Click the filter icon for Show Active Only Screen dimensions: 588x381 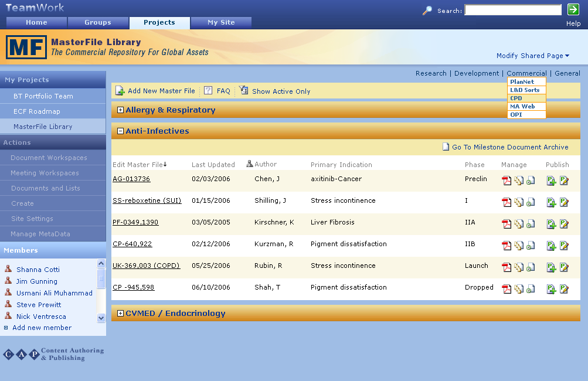coord(244,90)
